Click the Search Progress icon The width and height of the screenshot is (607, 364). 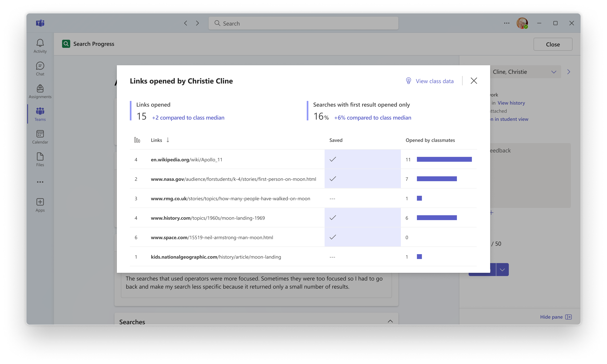coord(66,43)
